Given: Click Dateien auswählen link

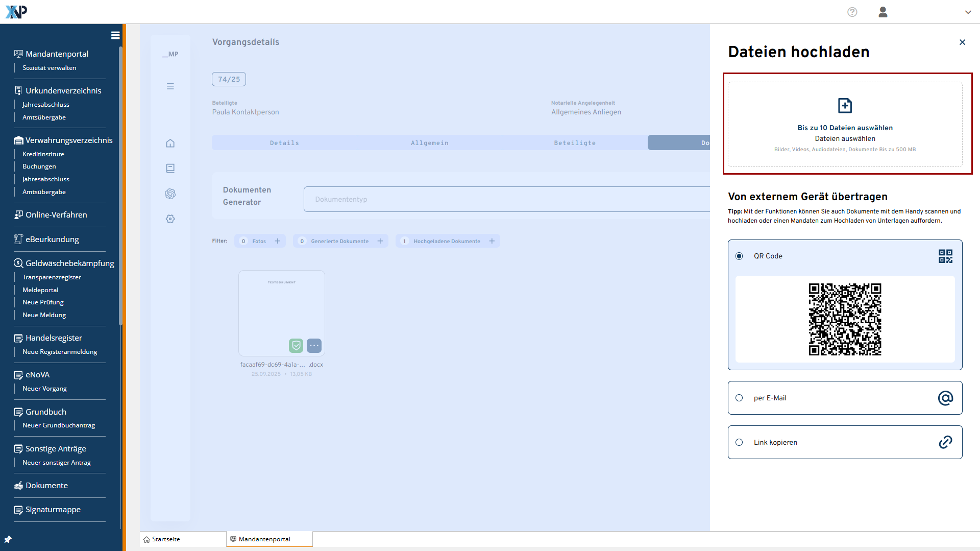Looking at the screenshot, I should (x=845, y=138).
